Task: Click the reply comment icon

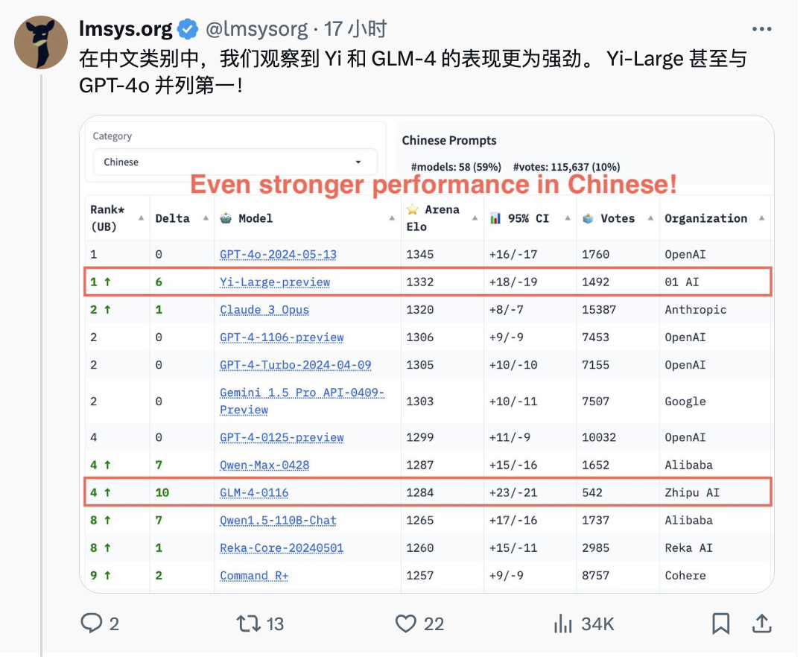Action: tap(92, 623)
